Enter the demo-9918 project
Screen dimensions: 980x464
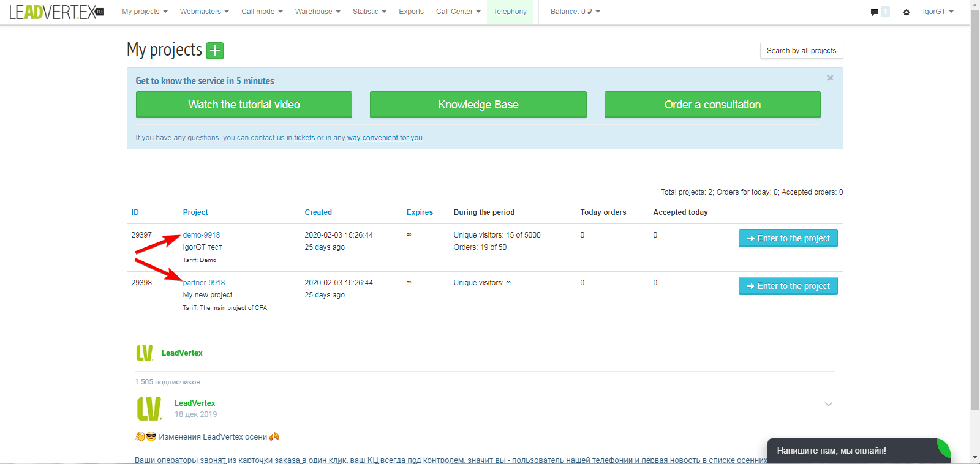click(788, 238)
